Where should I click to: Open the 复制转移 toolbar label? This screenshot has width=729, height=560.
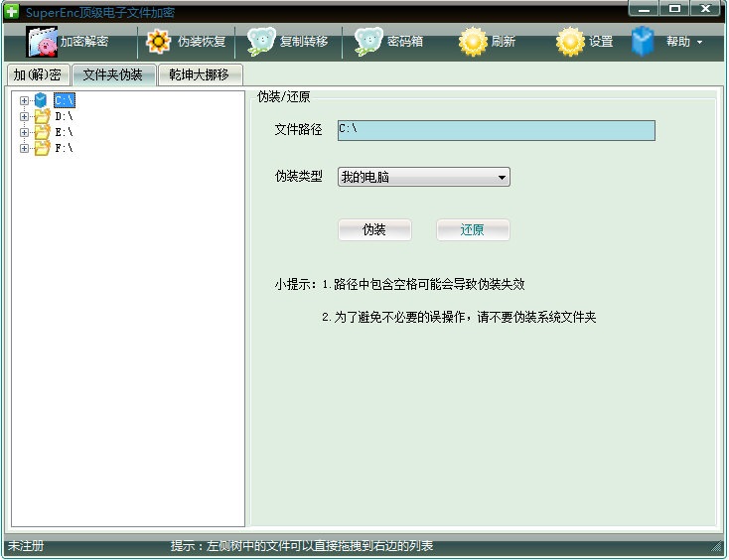304,42
